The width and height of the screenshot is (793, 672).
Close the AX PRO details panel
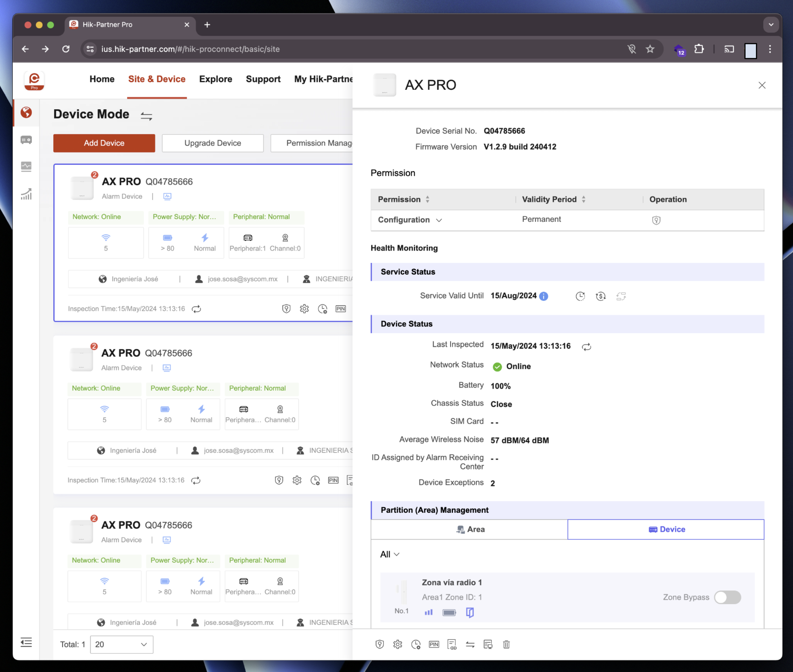pyautogui.click(x=762, y=85)
